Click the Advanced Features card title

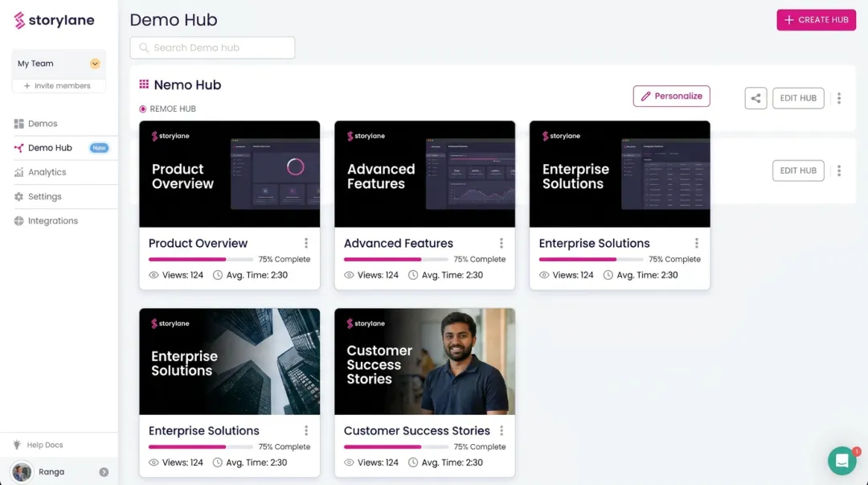[399, 244]
